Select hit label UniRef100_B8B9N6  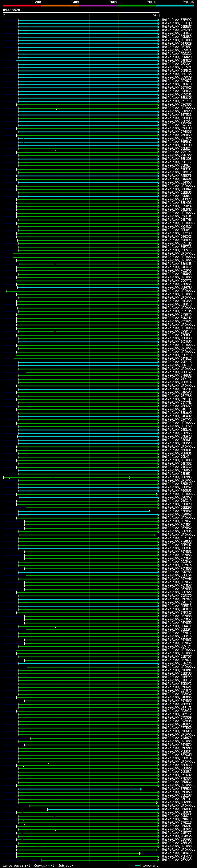pos(177,477)
